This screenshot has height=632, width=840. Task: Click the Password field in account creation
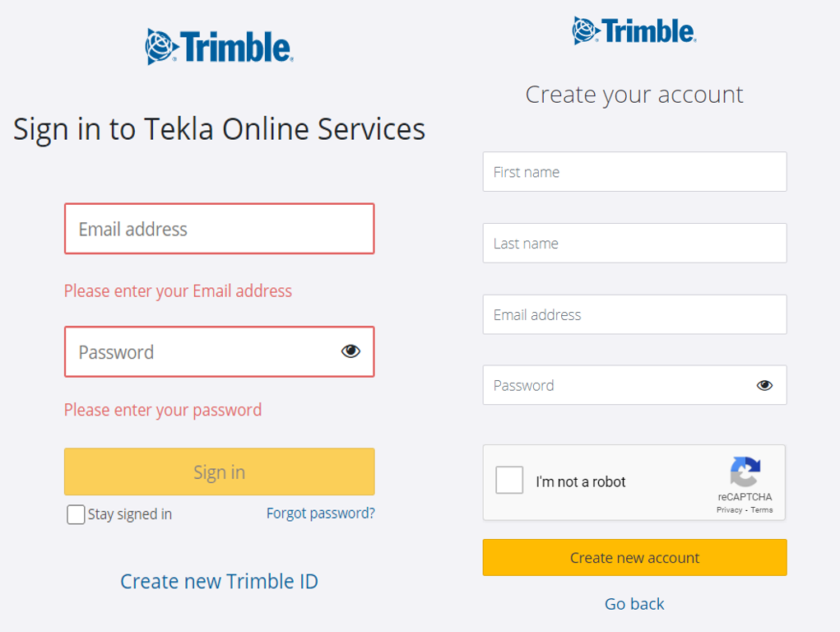pyautogui.click(x=617, y=385)
